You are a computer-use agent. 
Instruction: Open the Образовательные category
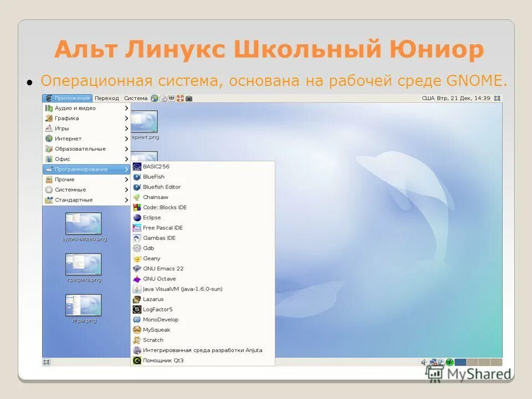pos(86,149)
